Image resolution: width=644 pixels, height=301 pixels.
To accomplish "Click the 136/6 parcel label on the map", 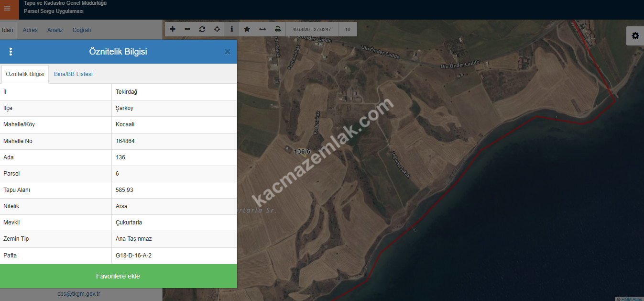I will [302, 152].
